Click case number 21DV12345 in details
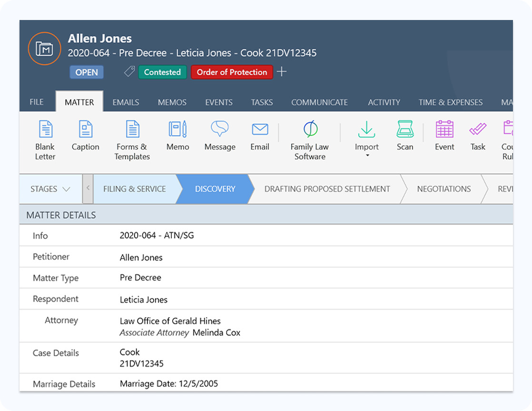The width and height of the screenshot is (532, 411). pos(141,363)
